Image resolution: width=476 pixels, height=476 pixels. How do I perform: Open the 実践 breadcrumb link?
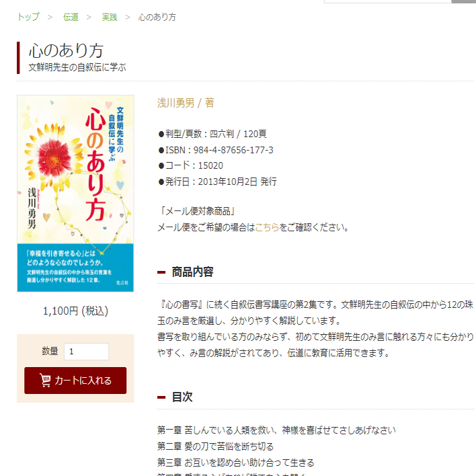tap(110, 17)
